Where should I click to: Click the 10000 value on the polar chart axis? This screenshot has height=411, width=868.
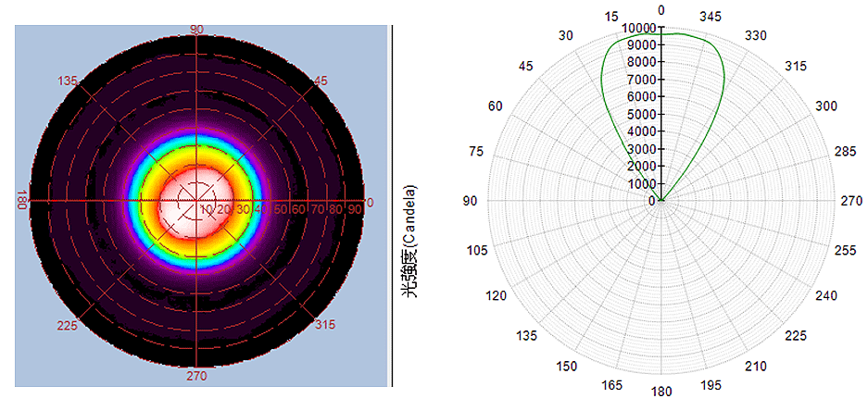coord(638,28)
